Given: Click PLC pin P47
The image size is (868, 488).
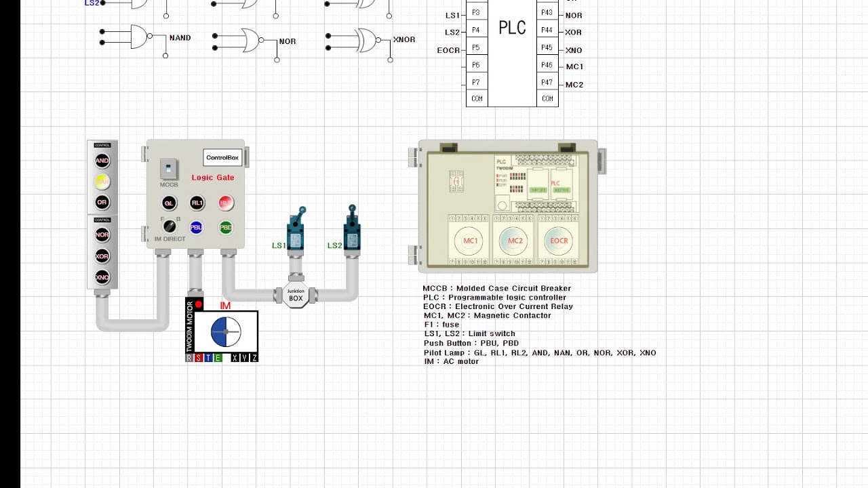Looking at the screenshot, I should tap(547, 83).
